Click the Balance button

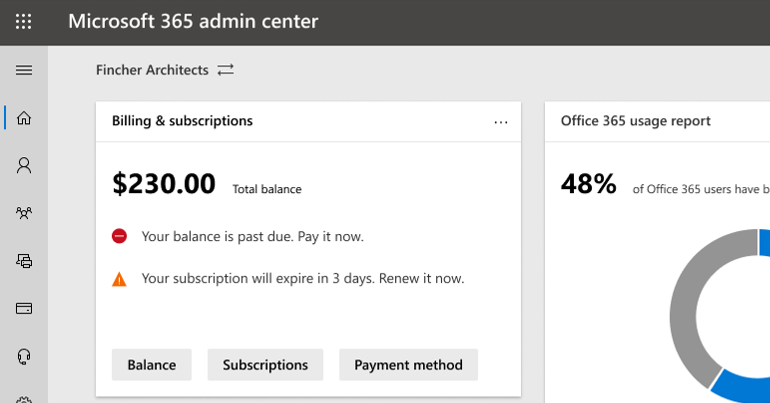point(151,365)
